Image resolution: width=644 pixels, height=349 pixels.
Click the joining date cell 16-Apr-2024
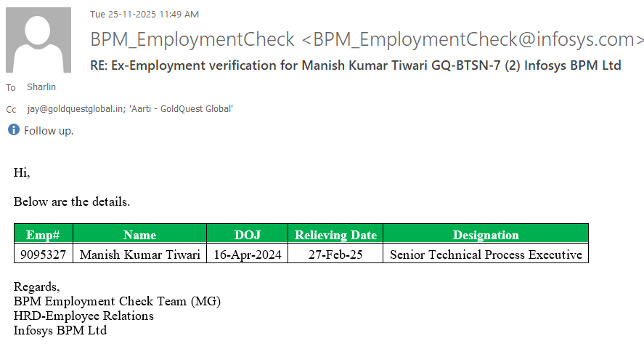(x=248, y=254)
